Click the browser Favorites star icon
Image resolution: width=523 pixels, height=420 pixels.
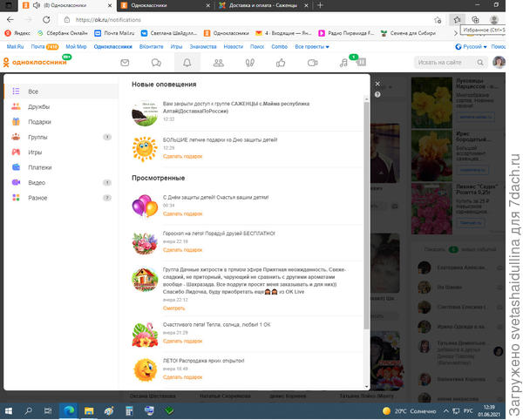457,20
